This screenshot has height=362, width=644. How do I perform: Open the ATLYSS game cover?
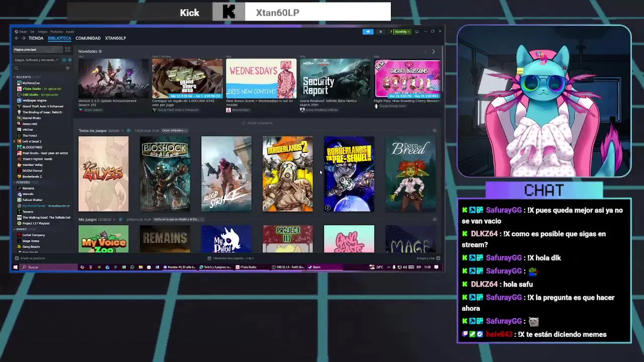coord(104,174)
